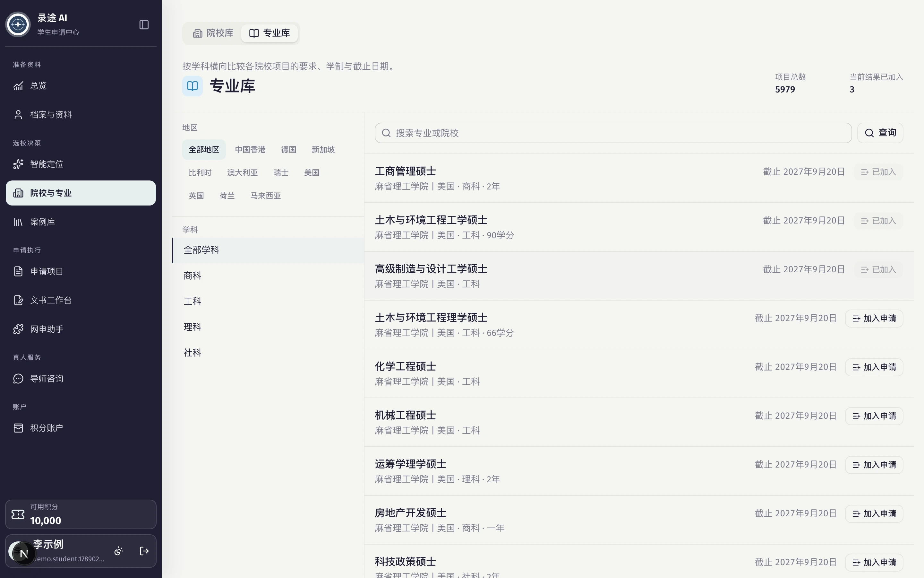This screenshot has width=924, height=578.
Task: Select 社科 subject filter
Action: (268, 353)
